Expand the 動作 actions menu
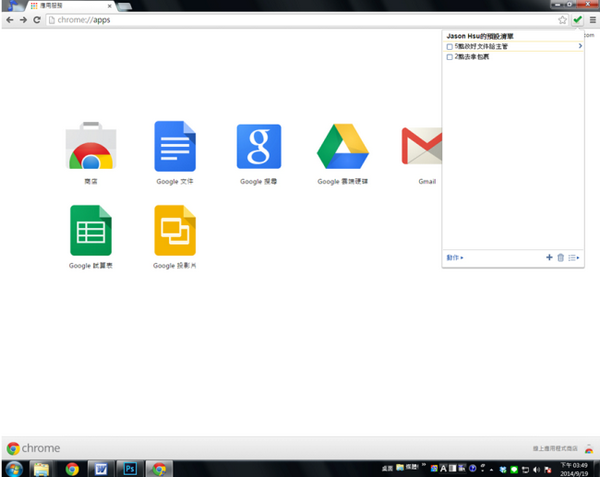The image size is (600, 477). point(455,257)
